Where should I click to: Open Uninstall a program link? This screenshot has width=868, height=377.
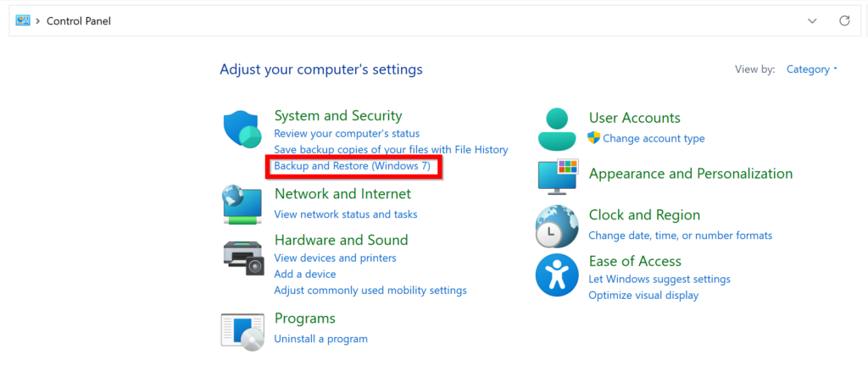tap(320, 339)
